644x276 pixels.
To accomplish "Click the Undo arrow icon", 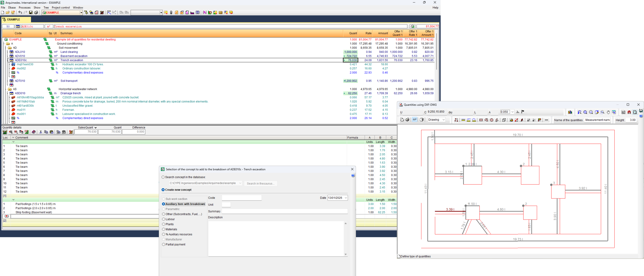I will [x=20, y=13].
